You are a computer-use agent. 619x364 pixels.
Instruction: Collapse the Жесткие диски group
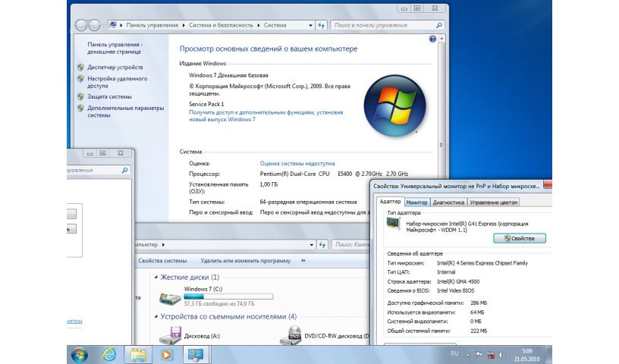pyautogui.click(x=156, y=277)
